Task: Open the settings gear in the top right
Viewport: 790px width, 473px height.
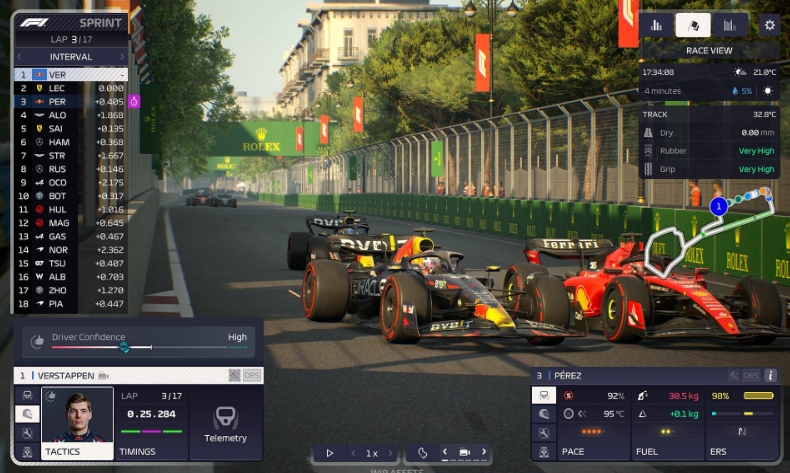Action: pos(769,25)
